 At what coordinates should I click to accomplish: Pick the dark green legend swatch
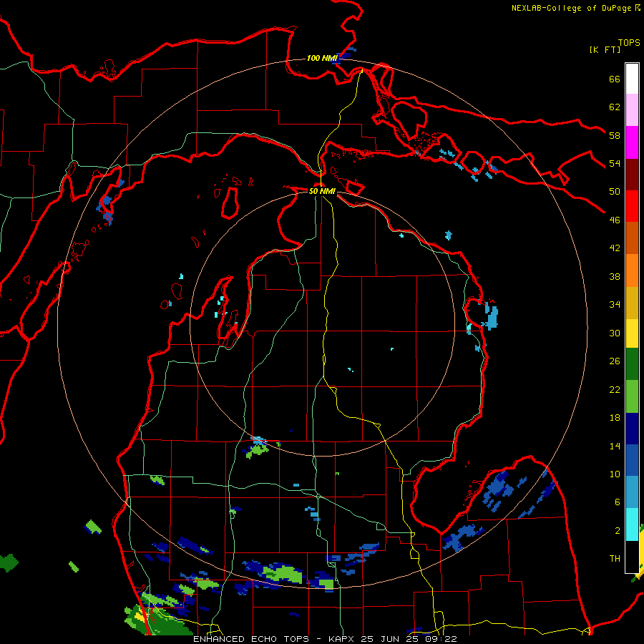632,364
